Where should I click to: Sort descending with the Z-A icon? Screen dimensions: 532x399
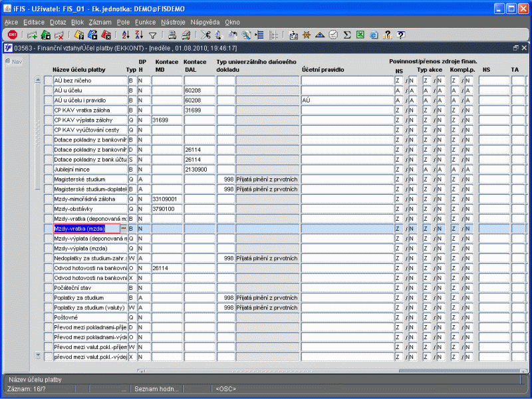coord(139,35)
